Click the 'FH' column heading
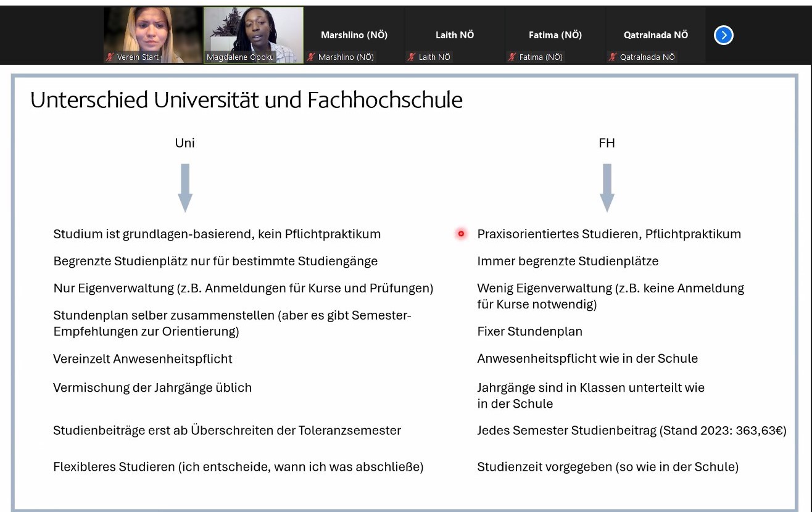Screen dimensions: 812x512 click(x=607, y=143)
